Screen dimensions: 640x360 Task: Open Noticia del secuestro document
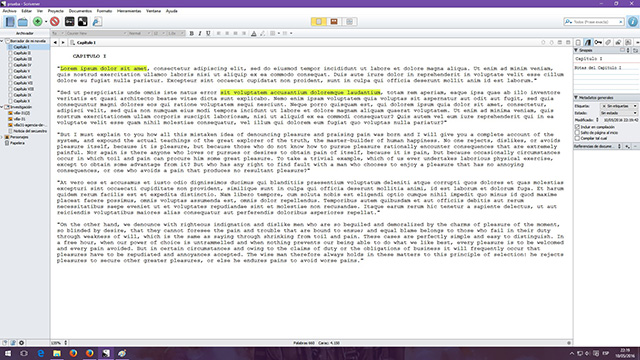pyautogui.click(x=30, y=131)
